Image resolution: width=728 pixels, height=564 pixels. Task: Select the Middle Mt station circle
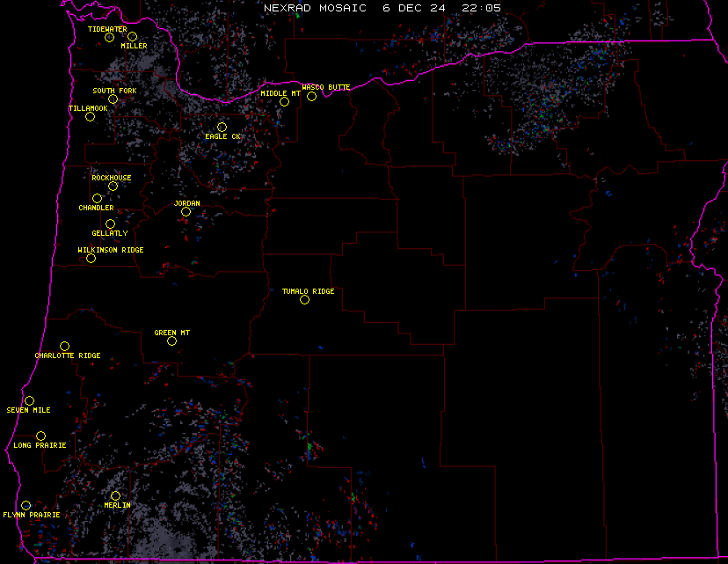284,101
